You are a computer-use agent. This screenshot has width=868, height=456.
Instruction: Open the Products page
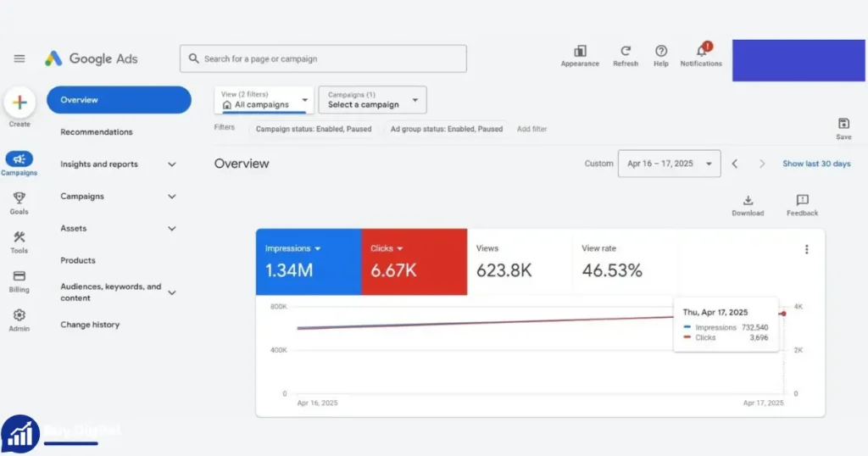pos(78,261)
